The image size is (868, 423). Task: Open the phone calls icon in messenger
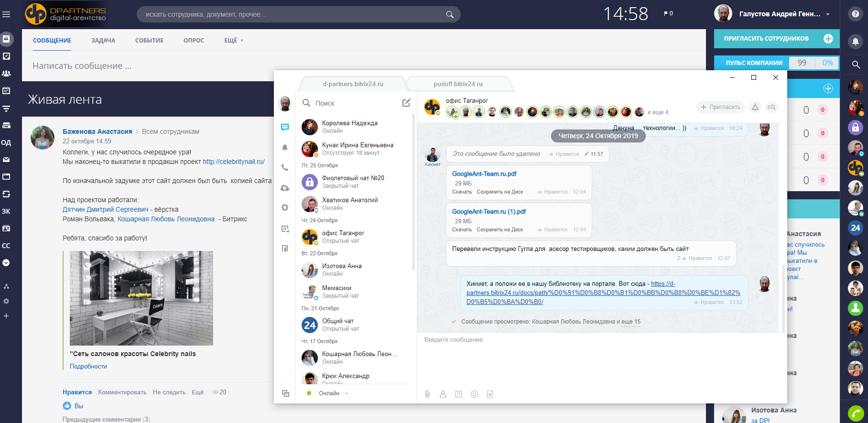pos(285,167)
